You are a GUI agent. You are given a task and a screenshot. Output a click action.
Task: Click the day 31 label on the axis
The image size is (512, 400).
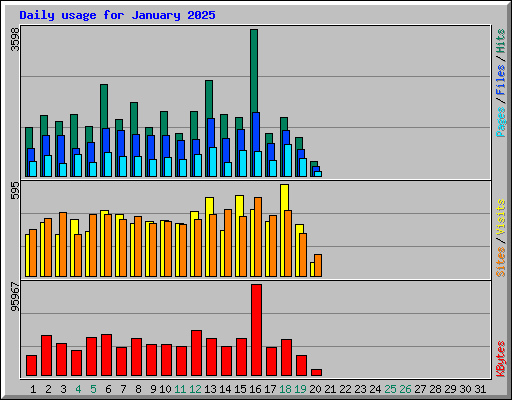tap(480, 389)
